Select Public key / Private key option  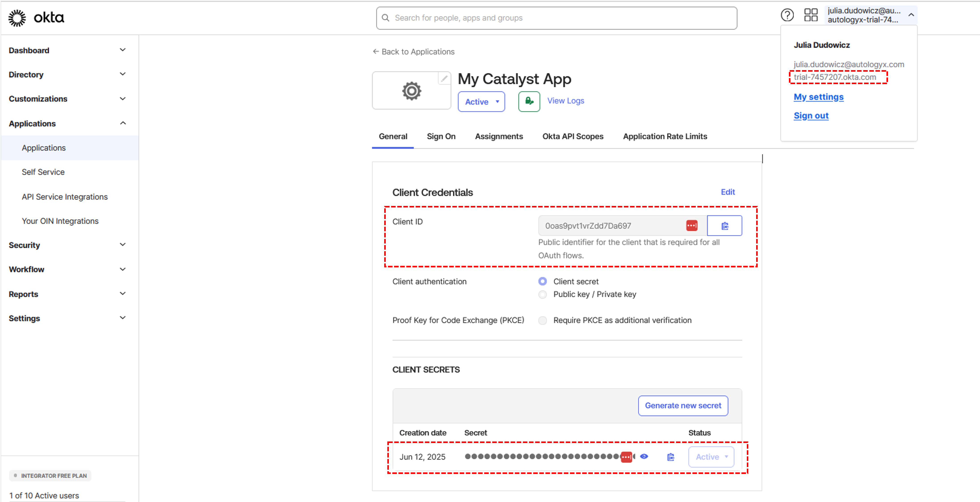coord(543,294)
